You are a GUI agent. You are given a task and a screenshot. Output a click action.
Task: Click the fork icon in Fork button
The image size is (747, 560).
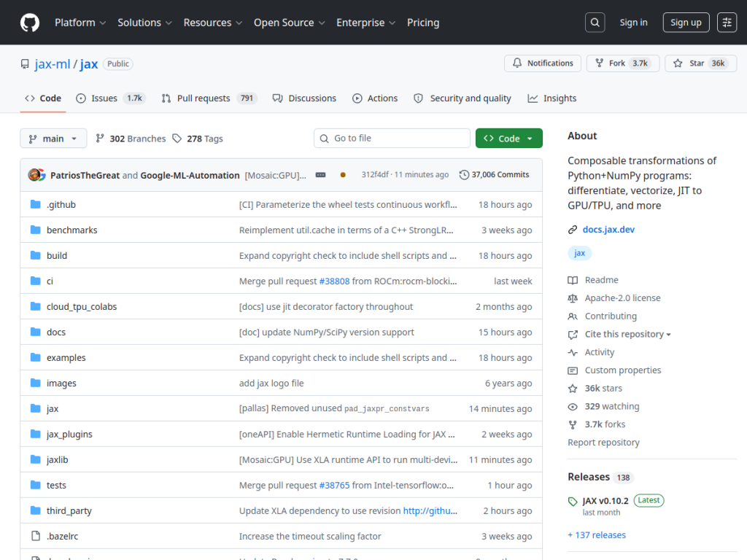coord(600,63)
